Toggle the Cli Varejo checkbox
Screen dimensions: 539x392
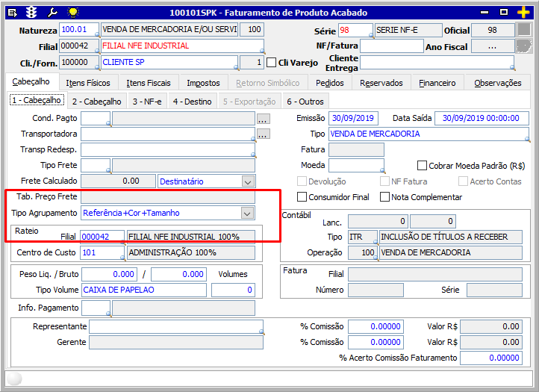[272, 63]
